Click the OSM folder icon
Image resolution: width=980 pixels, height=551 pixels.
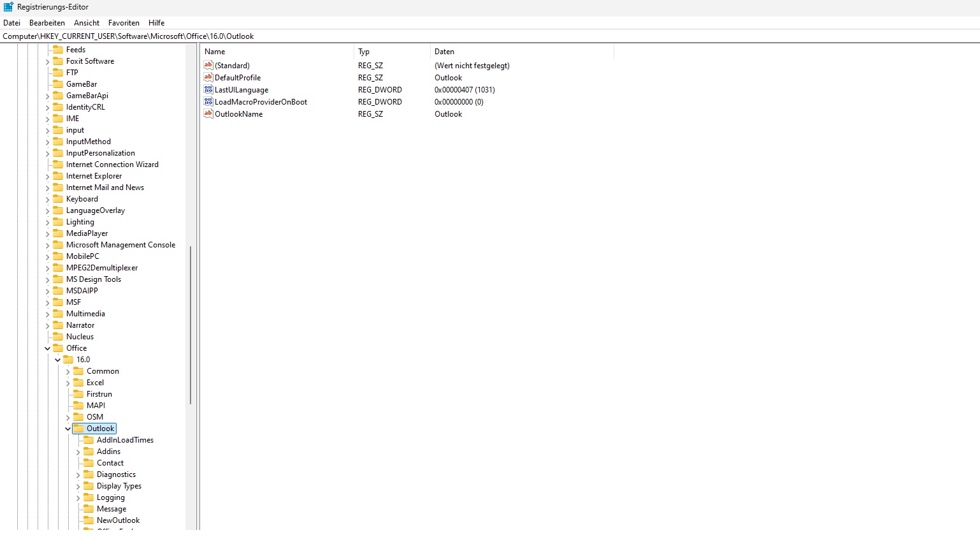78,416
